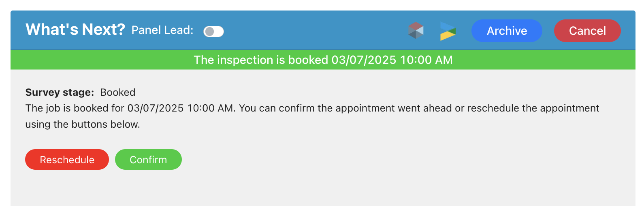The width and height of the screenshot is (644, 215).
Task: Click the What's Next? heading
Action: point(75,30)
